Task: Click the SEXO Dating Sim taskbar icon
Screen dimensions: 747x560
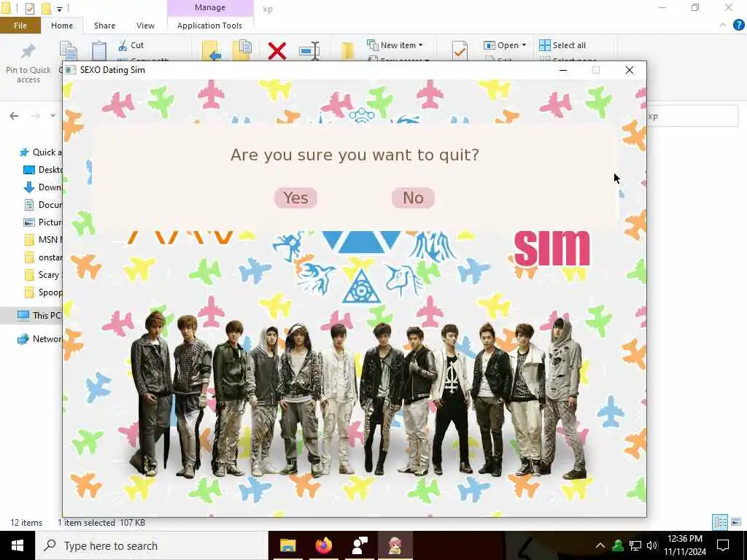Action: [x=395, y=545]
